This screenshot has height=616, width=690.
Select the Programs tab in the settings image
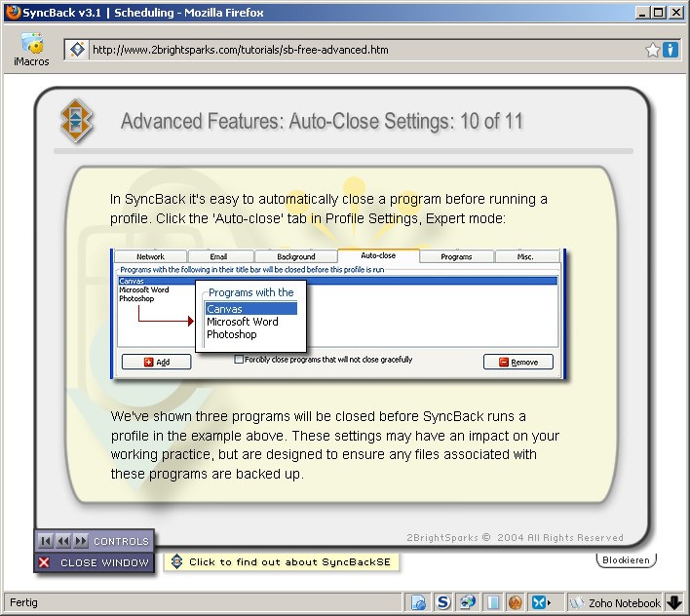[456, 256]
